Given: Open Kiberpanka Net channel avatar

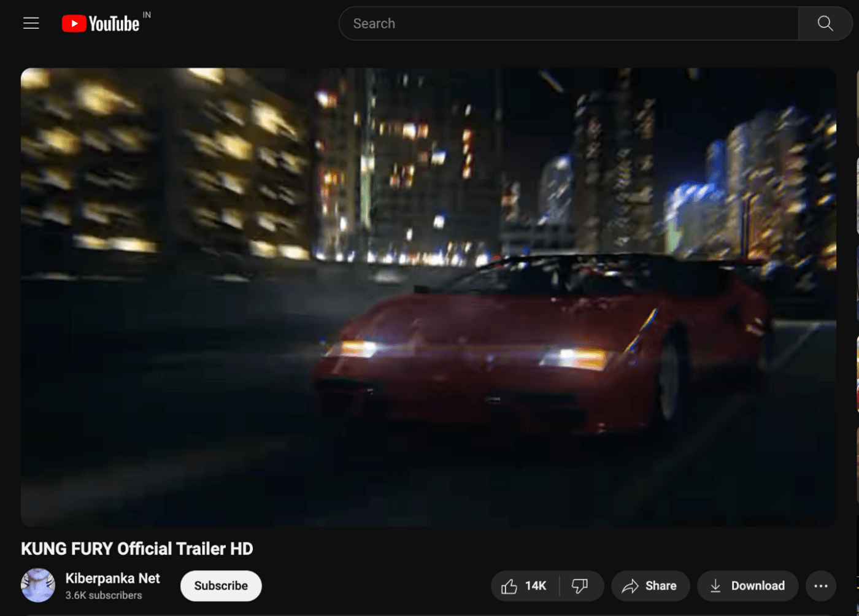Looking at the screenshot, I should tap(38, 585).
